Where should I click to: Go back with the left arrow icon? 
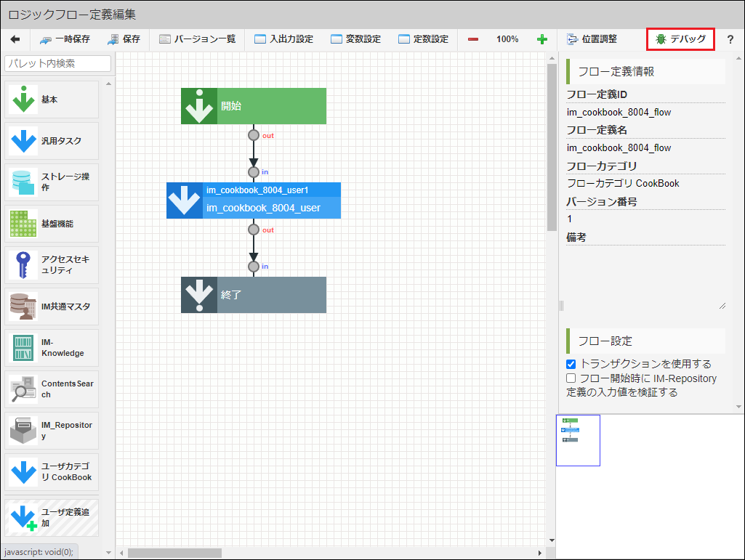click(x=15, y=39)
